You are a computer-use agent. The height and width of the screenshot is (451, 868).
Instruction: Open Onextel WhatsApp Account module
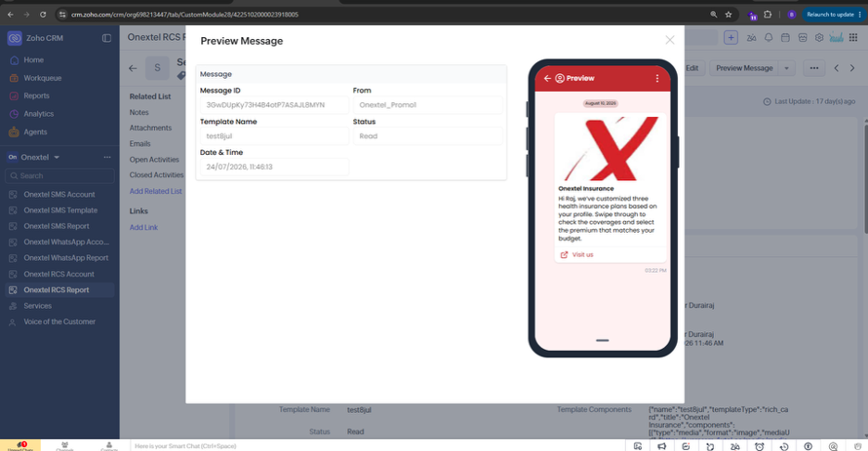tap(66, 242)
